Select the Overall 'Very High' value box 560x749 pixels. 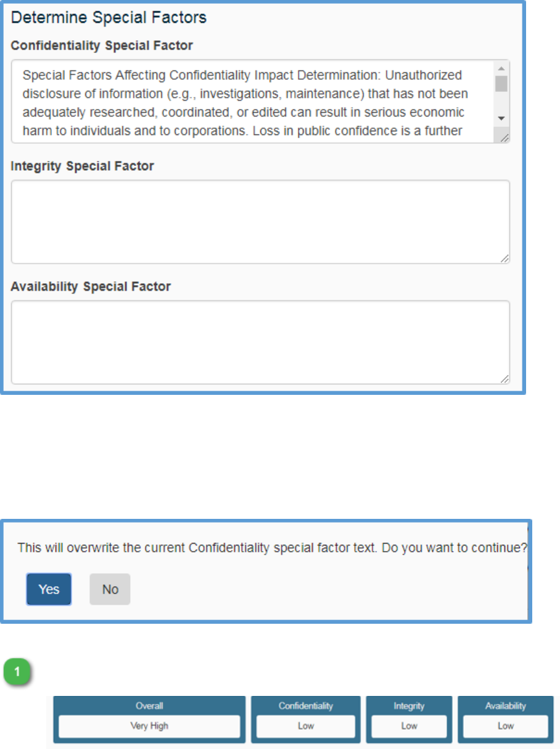(149, 726)
